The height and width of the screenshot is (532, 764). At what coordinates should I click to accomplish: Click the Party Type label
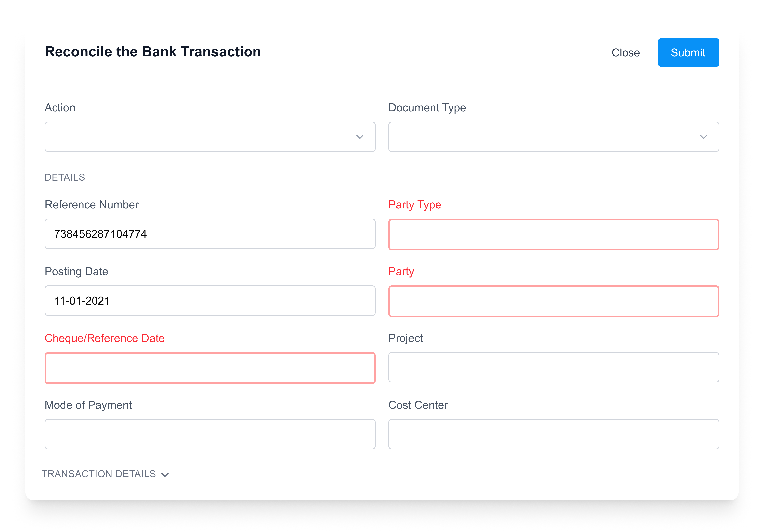[x=414, y=205]
